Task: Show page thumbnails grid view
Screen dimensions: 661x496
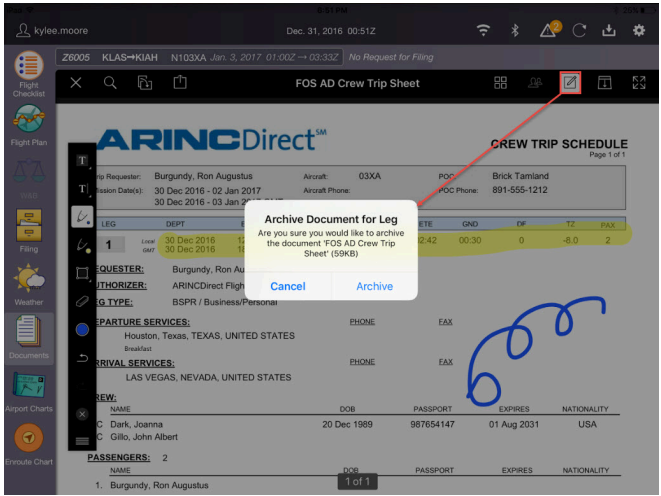Action: tap(500, 83)
